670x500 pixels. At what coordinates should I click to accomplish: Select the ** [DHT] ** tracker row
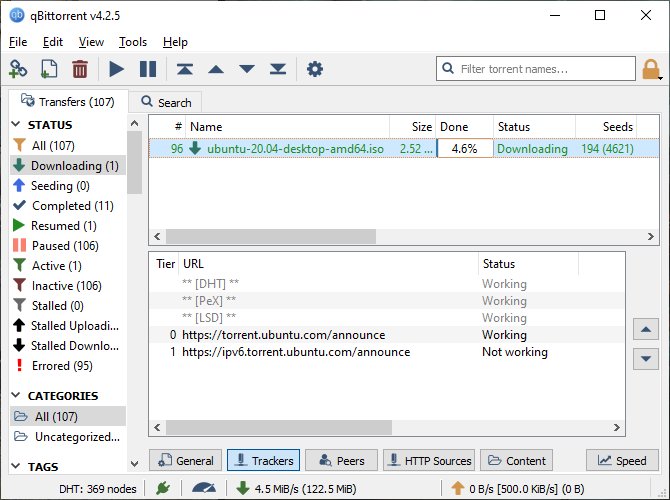387,284
